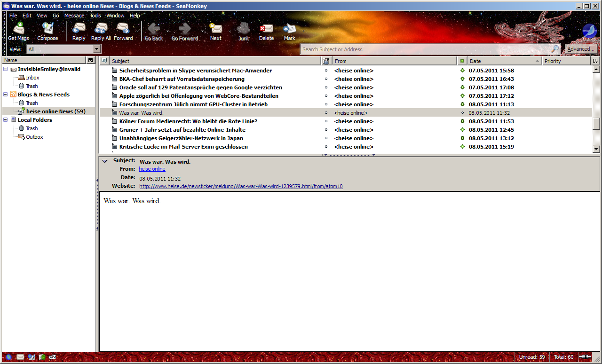Delete the selected message

point(266,32)
